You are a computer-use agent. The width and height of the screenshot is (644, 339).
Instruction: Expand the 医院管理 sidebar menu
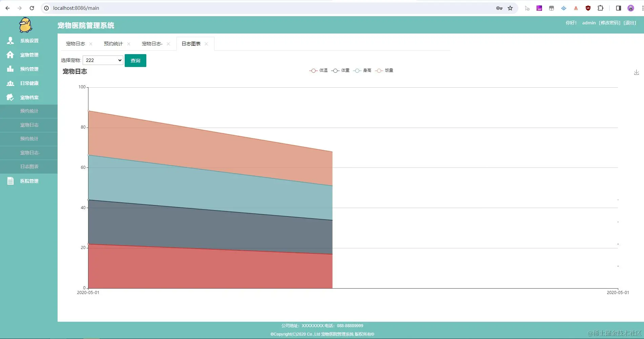click(29, 181)
